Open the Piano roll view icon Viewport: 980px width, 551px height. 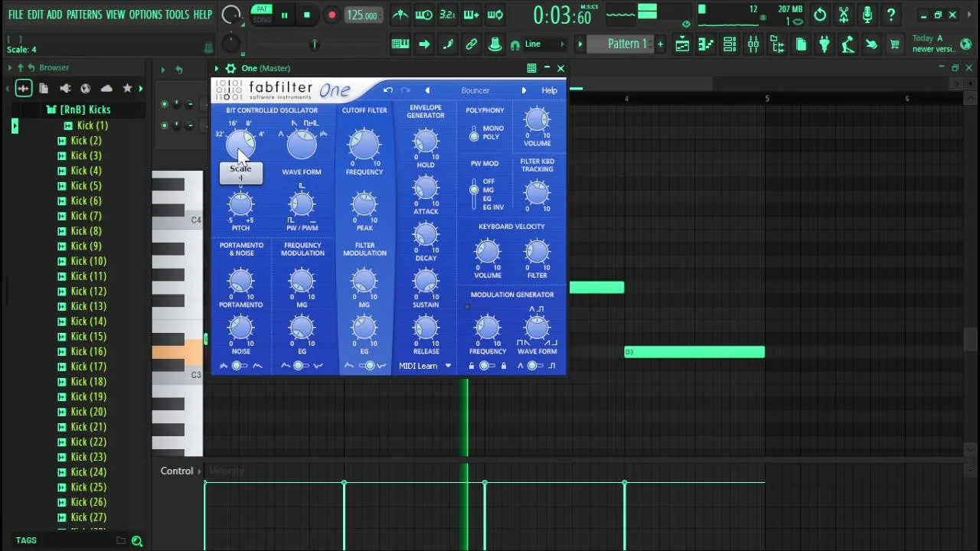(x=706, y=44)
